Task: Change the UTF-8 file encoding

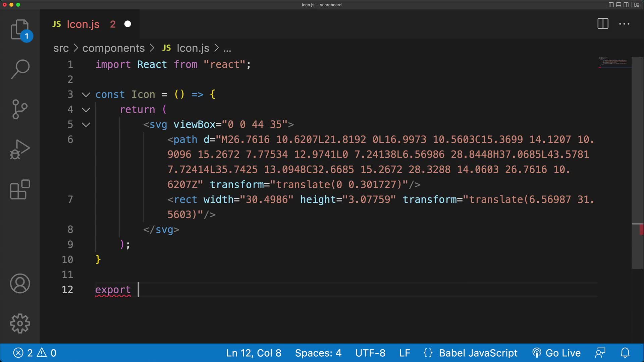Action: (x=370, y=353)
